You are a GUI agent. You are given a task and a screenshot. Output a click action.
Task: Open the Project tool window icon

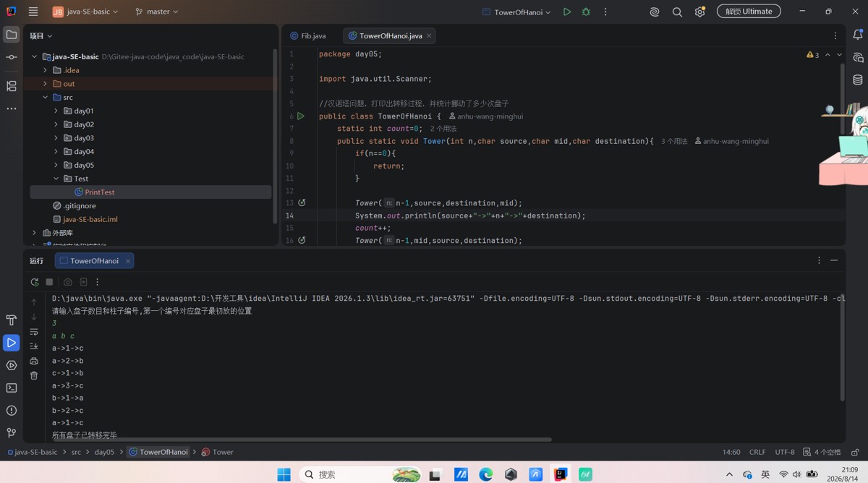click(x=12, y=35)
